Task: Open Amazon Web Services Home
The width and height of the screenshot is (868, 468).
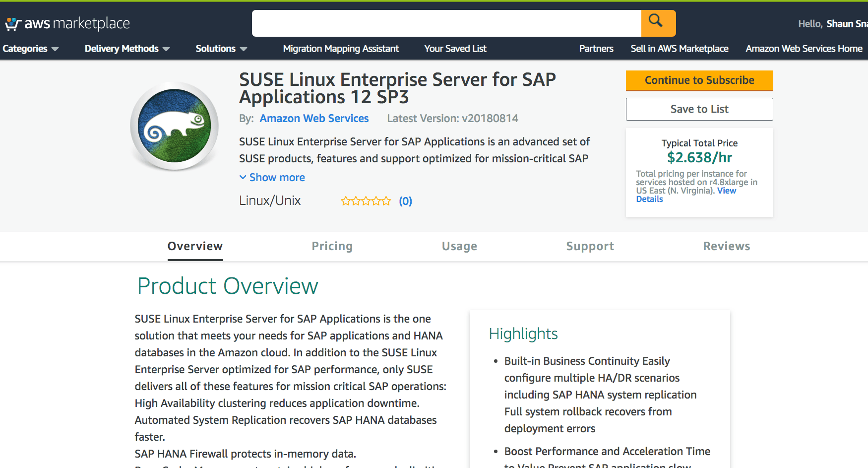Action: [804, 49]
